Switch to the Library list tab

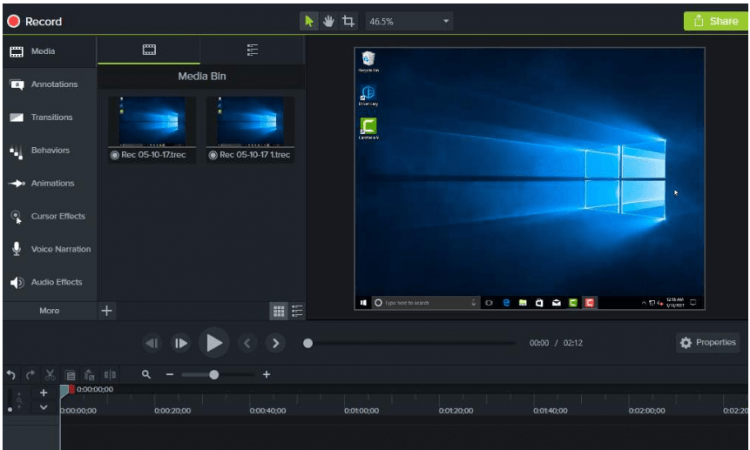coord(252,50)
